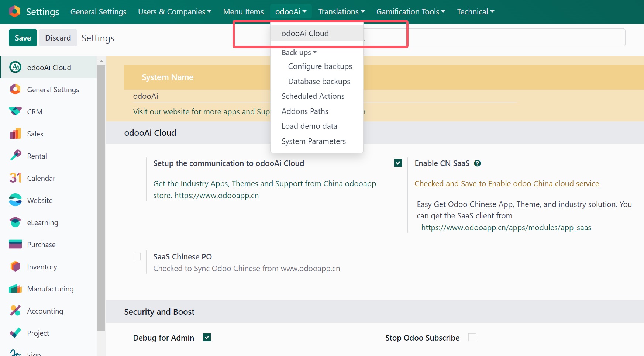Enable the SaaS Chinese PO checkbox

(137, 257)
